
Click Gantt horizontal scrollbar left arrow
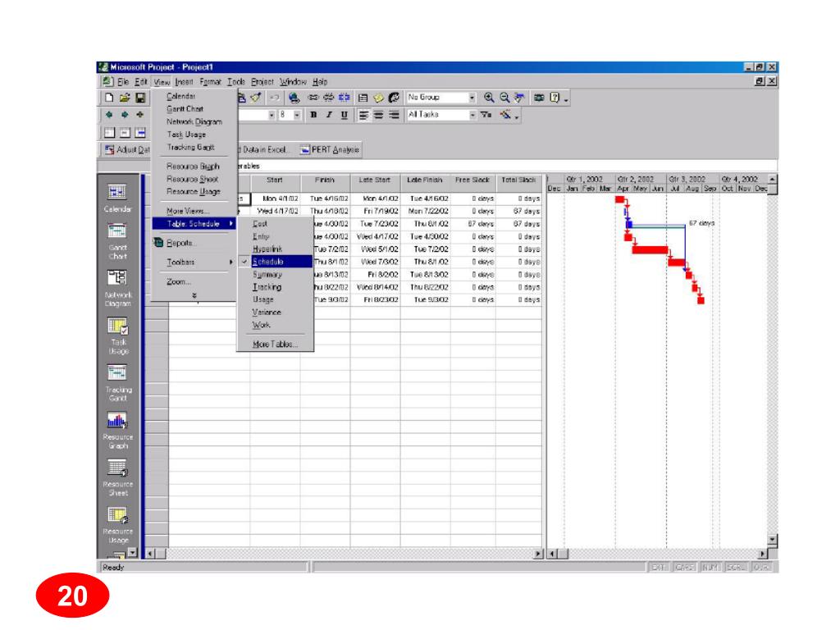click(552, 554)
